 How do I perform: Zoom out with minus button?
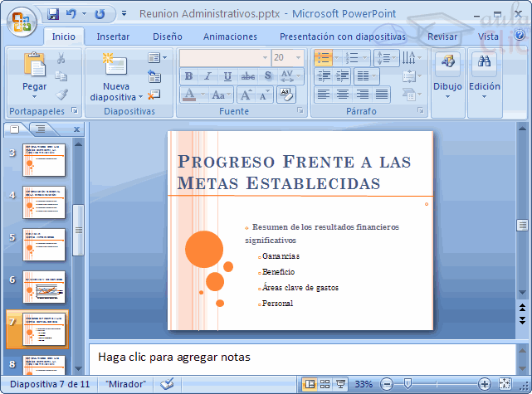click(x=387, y=384)
